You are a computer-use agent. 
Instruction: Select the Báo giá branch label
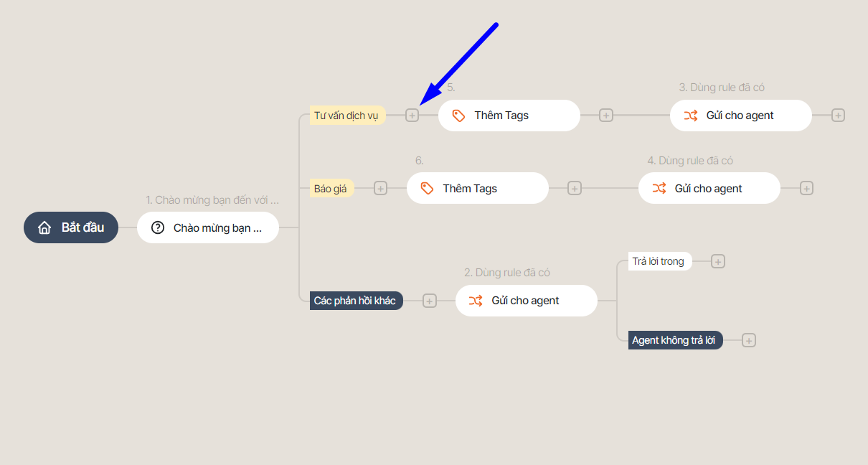click(x=331, y=189)
